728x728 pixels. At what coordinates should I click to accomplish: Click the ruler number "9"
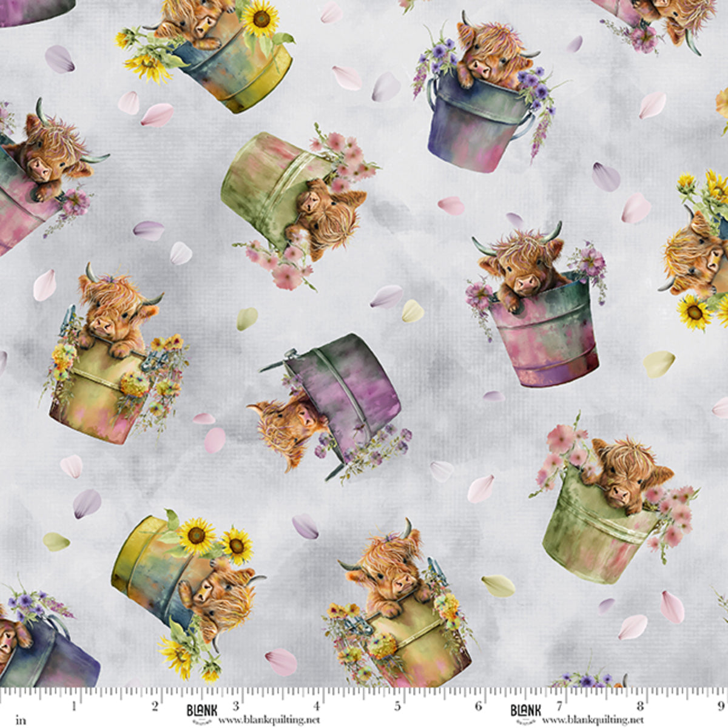coord(720,706)
